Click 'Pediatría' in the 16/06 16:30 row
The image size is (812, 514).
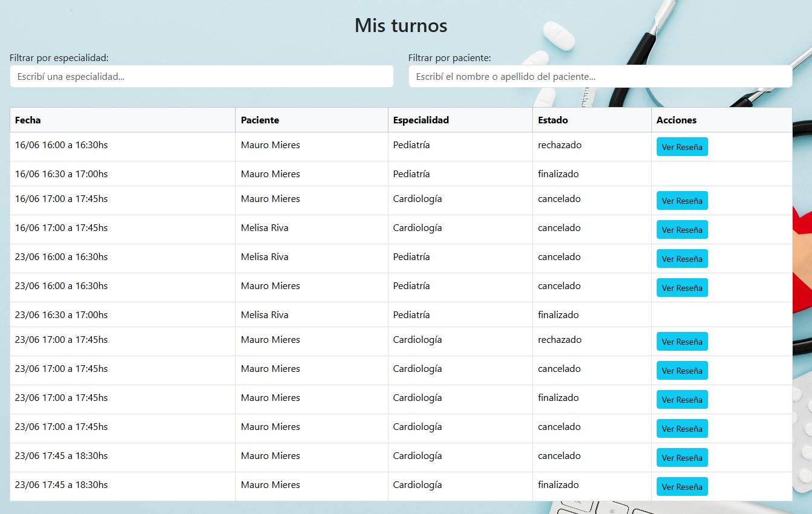pos(411,174)
